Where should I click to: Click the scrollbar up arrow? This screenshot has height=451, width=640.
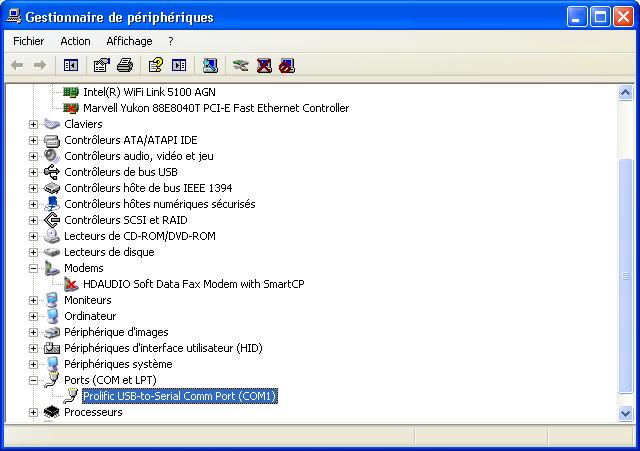coord(625,93)
